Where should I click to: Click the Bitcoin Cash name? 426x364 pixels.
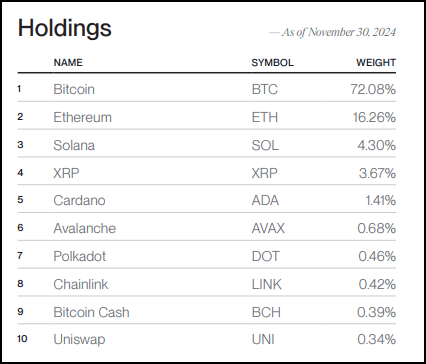(91, 312)
